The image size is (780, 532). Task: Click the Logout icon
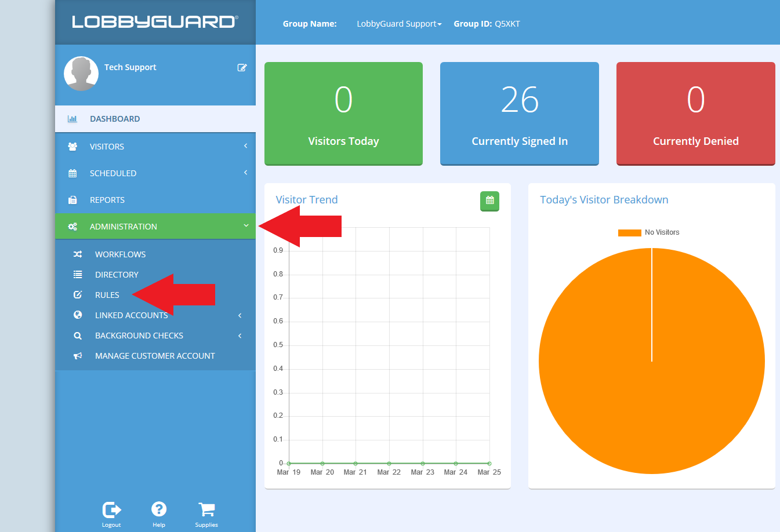point(112,509)
